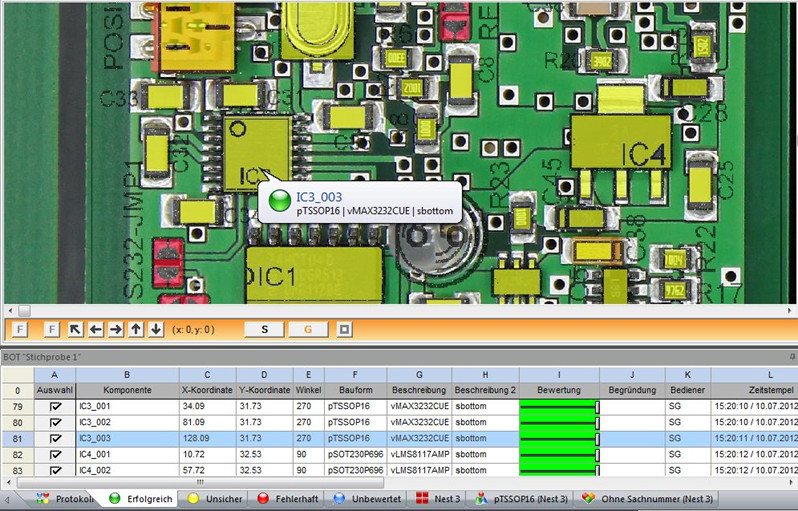Select the X-Koordinate column header

click(207, 390)
